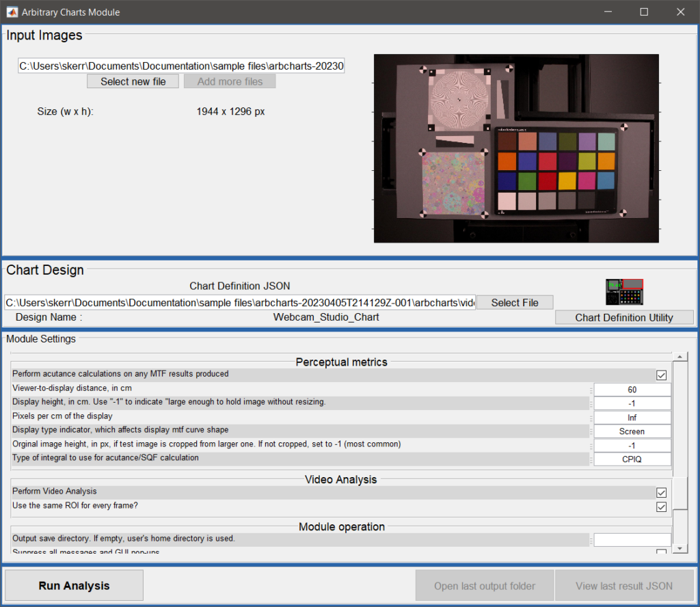Screen dimensions: 700x607
Task: Click the original image height field
Action: (632, 445)
